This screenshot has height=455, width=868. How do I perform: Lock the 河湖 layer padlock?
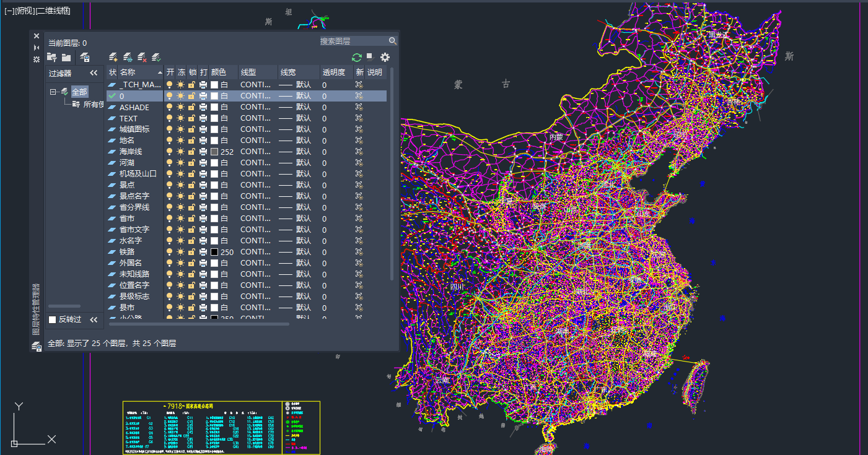pos(192,163)
